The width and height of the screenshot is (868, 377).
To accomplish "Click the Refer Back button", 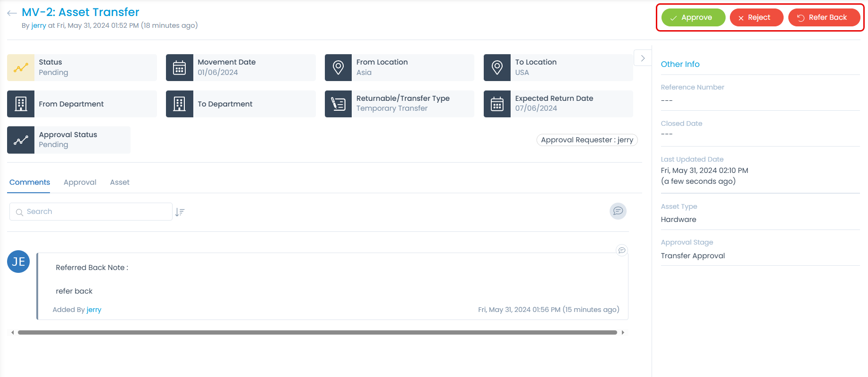I will click(x=824, y=17).
